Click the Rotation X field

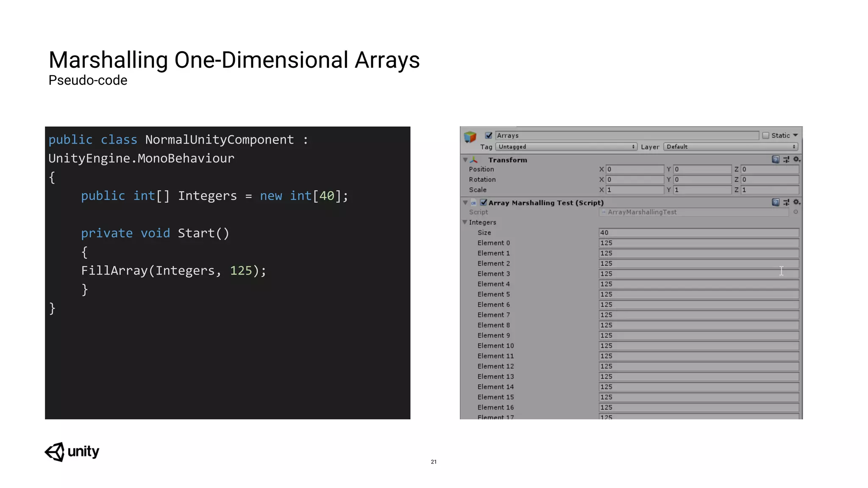(634, 179)
